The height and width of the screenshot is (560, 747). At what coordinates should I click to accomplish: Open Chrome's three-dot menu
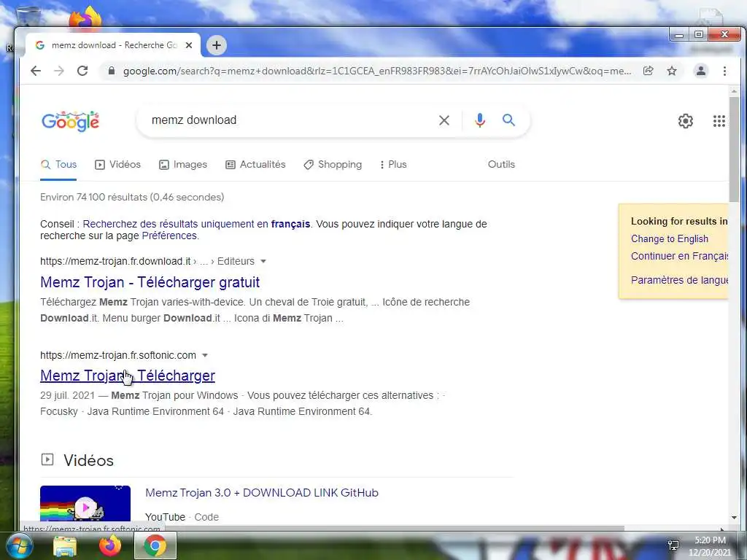(x=724, y=71)
